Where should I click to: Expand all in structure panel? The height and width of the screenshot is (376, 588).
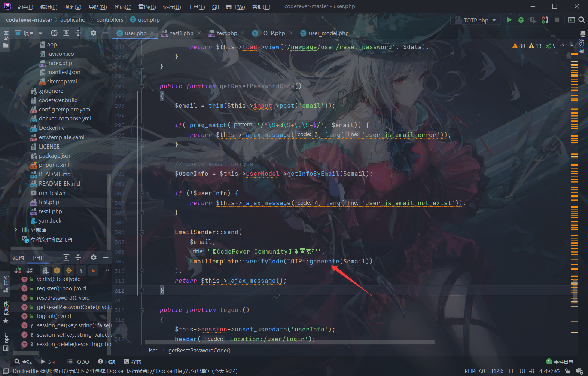tap(66, 257)
